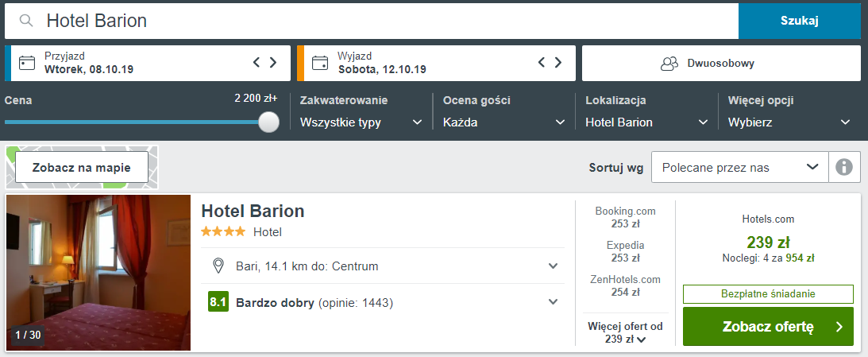Open Zakwaterowanie accommodation type dropdown
Viewport: 868px width, 357px height.
(x=361, y=122)
